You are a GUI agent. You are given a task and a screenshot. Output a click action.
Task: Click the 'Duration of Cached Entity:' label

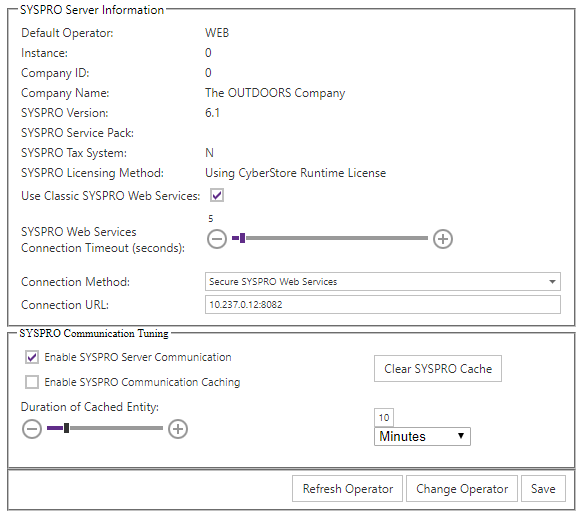coord(90,407)
